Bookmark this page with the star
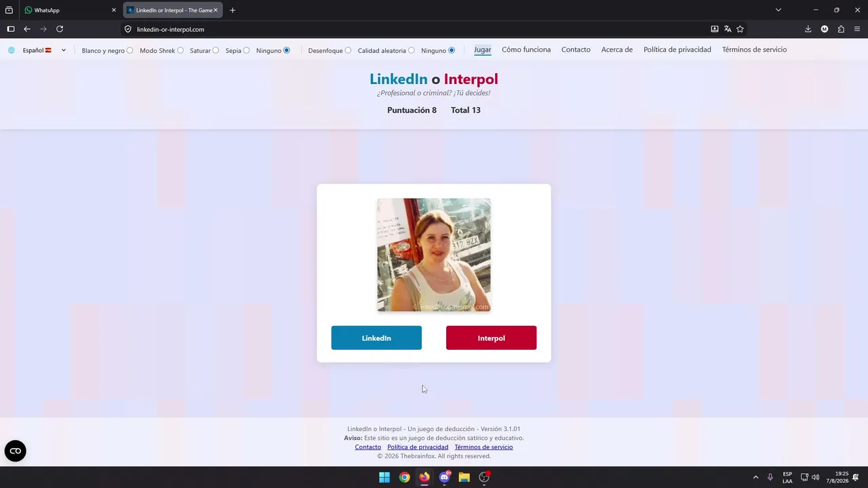 tap(740, 29)
